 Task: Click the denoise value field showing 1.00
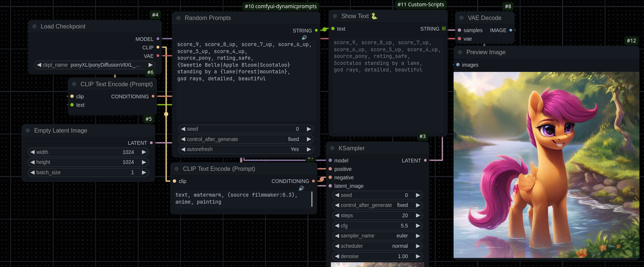coord(377,256)
